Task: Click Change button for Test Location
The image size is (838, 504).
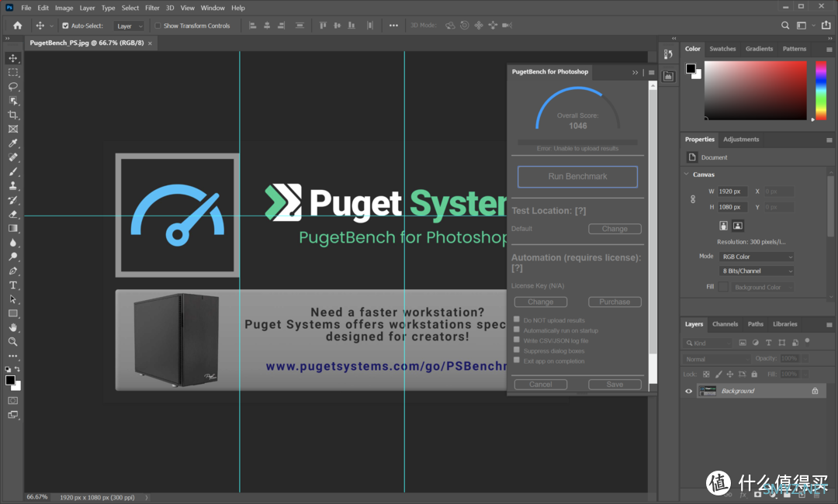Action: [615, 229]
